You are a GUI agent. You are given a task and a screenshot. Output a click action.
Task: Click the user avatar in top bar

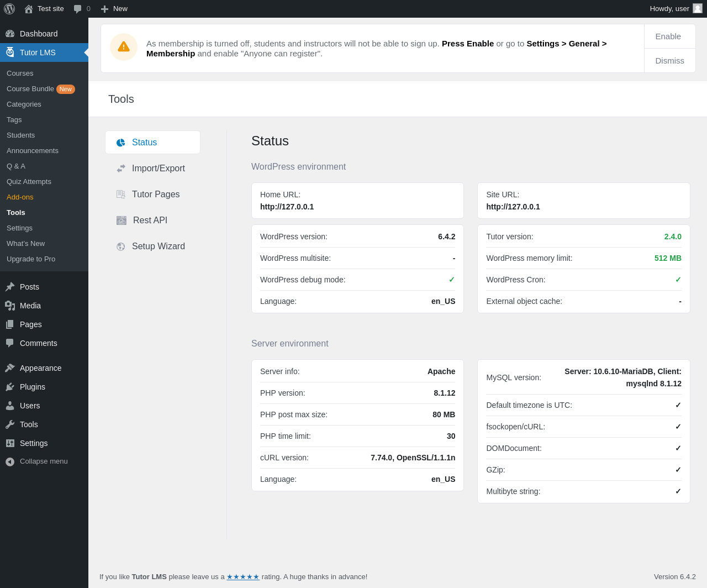click(x=698, y=8)
